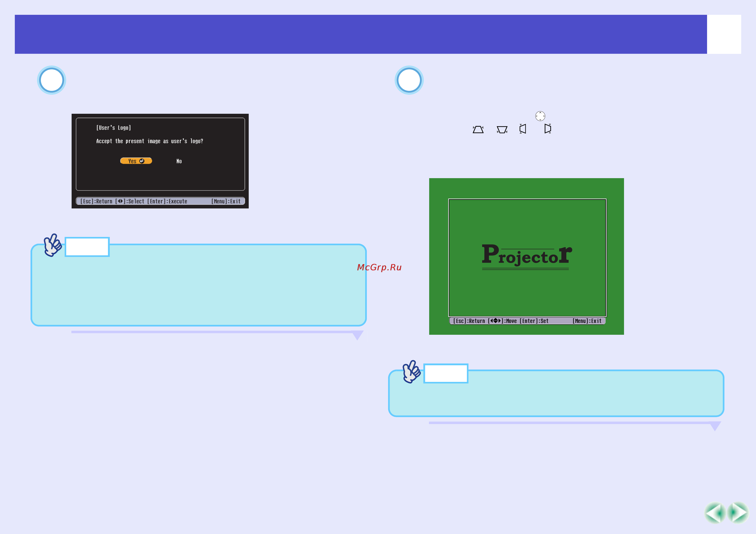Click the "[User's Logo]" dialog title

114,128
